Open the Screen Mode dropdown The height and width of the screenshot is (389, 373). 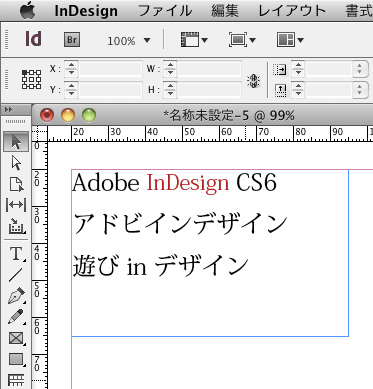(x=242, y=40)
